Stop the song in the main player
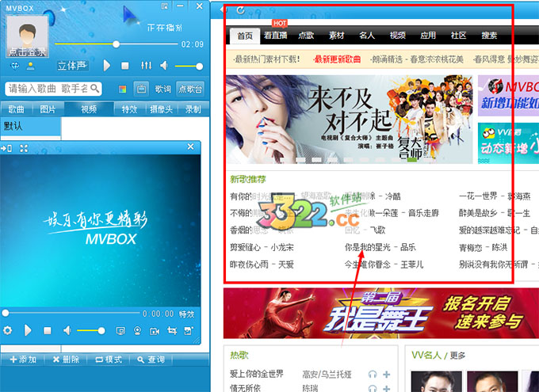Image resolution: width=539 pixels, height=392 pixels. 125,66
